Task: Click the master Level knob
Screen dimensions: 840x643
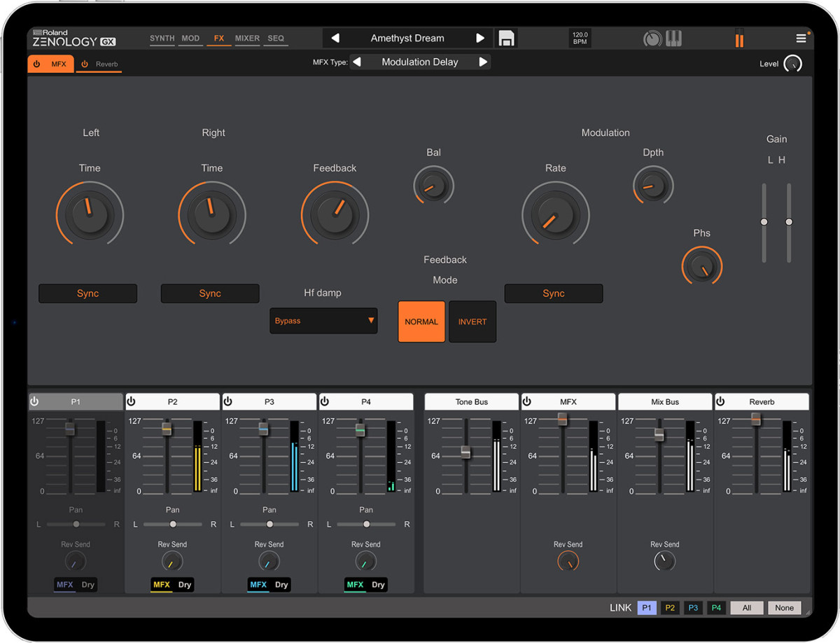Action: [x=792, y=64]
